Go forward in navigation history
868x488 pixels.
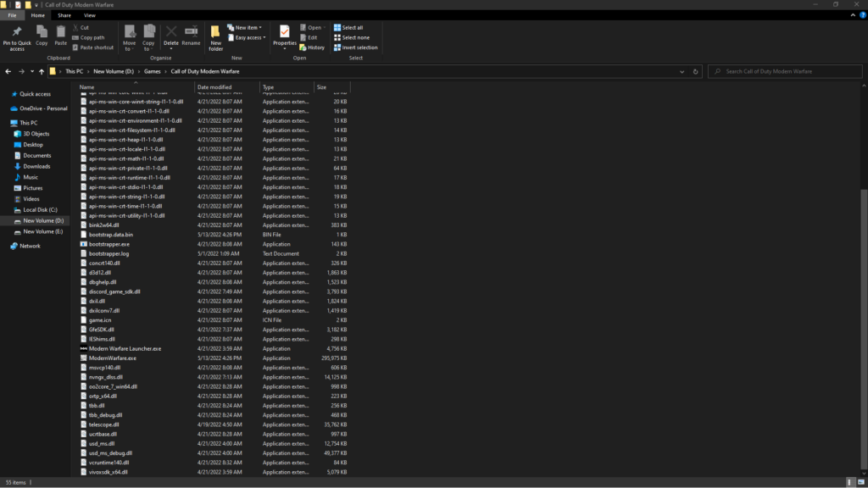coord(21,71)
